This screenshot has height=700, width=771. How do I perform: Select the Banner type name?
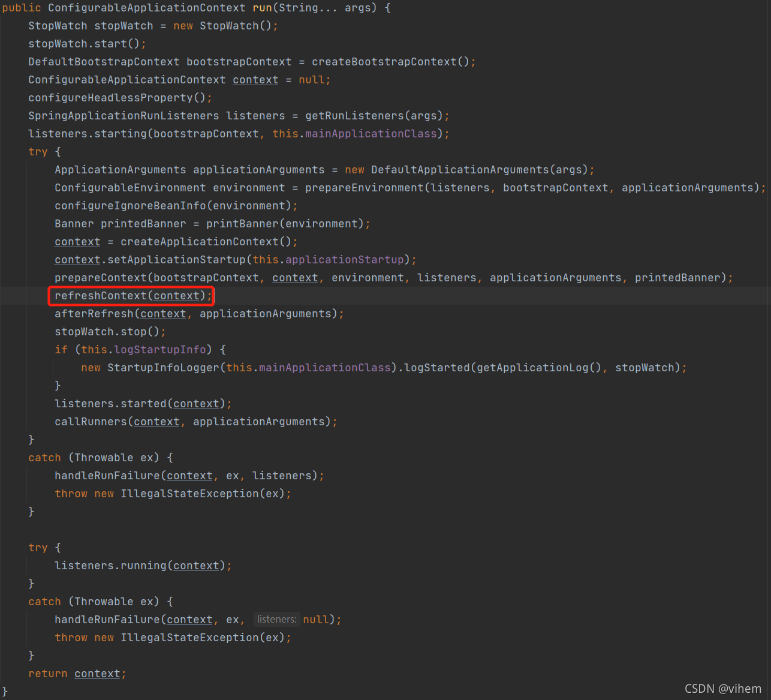[74, 224]
